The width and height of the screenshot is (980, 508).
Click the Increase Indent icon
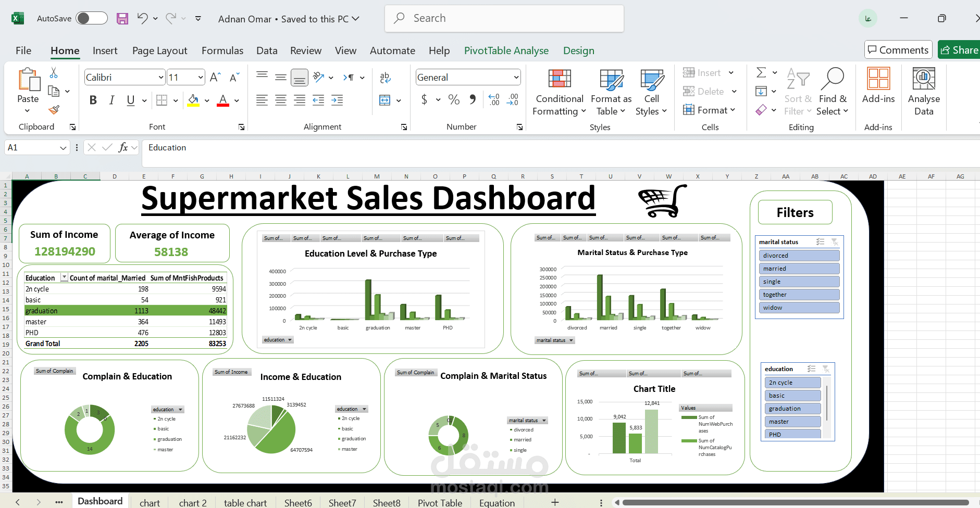pyautogui.click(x=337, y=100)
